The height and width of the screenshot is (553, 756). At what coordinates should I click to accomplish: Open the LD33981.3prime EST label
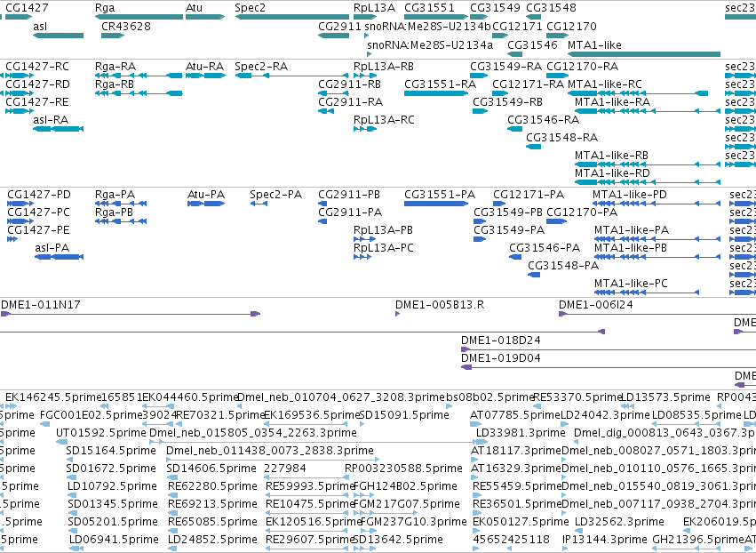[x=521, y=433]
